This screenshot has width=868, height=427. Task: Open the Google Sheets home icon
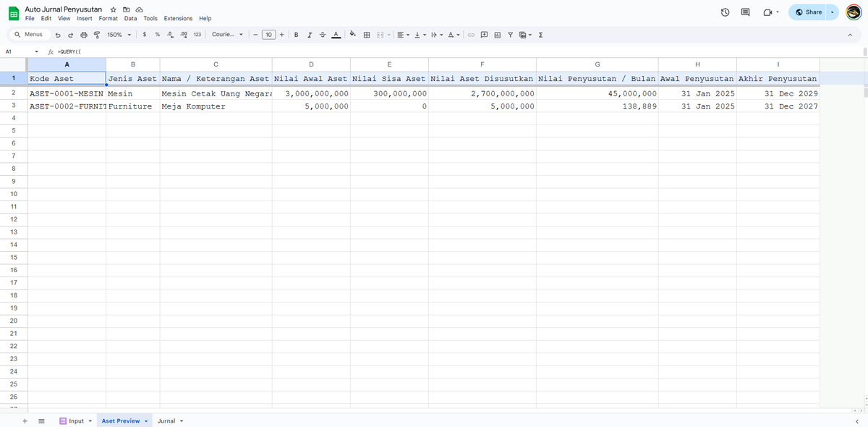pyautogui.click(x=13, y=13)
